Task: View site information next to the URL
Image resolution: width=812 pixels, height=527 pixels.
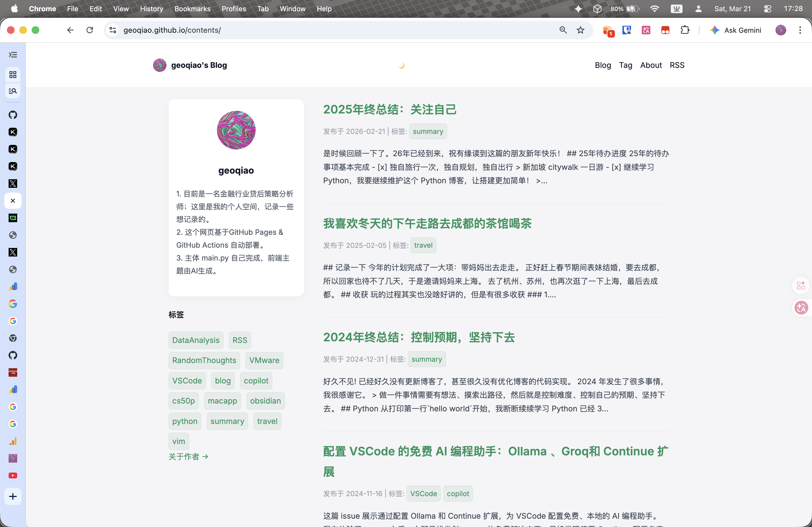Action: click(x=113, y=30)
